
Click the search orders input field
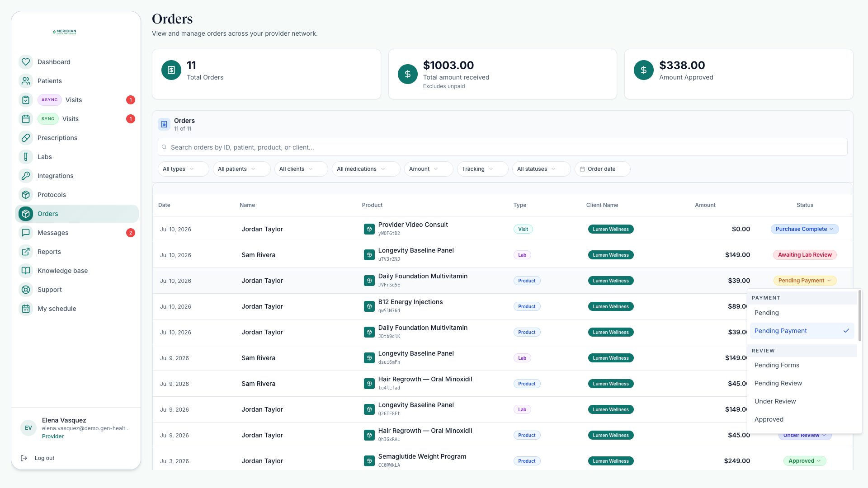click(502, 147)
